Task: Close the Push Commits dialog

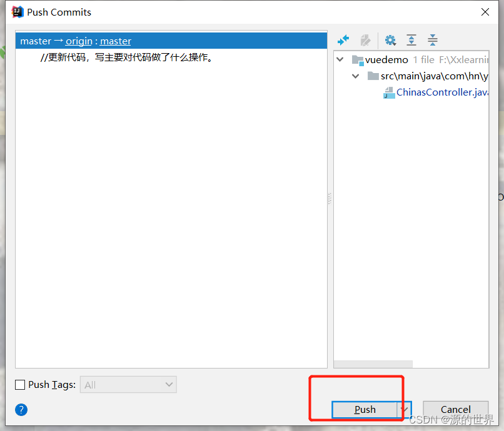Action: [x=485, y=12]
